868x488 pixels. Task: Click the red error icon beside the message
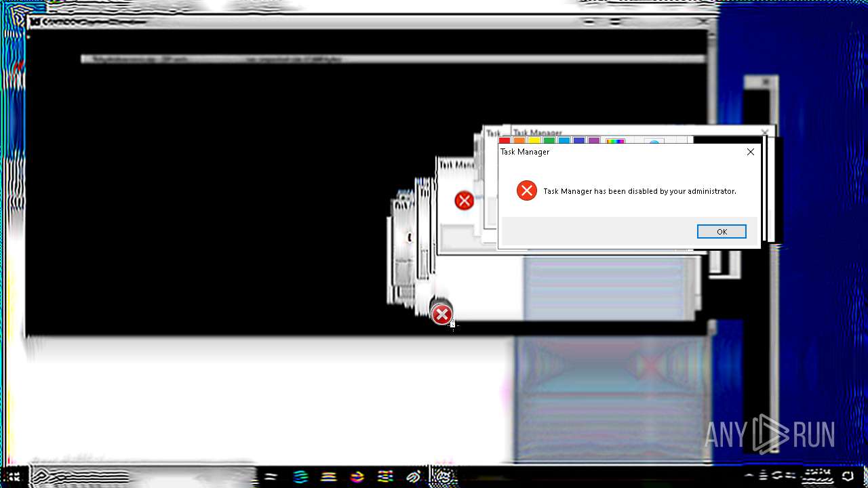[527, 191]
